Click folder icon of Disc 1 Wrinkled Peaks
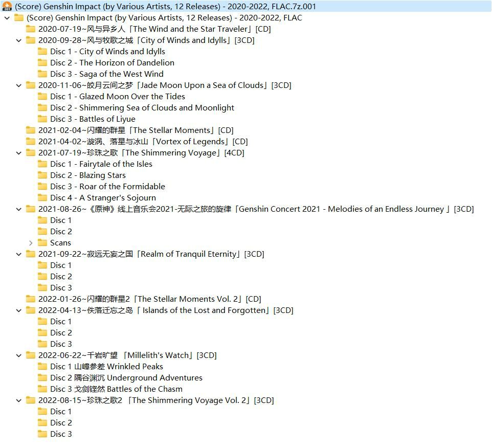 [x=42, y=367]
